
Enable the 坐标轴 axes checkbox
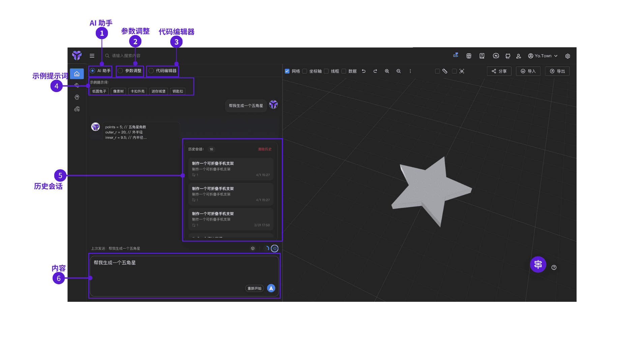305,71
